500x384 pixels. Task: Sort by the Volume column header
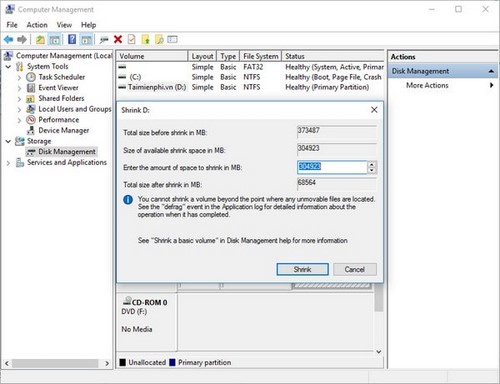152,56
